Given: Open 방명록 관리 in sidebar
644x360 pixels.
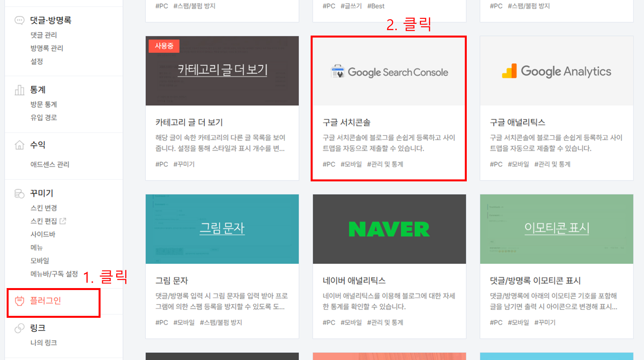Looking at the screenshot, I should 47,48.
